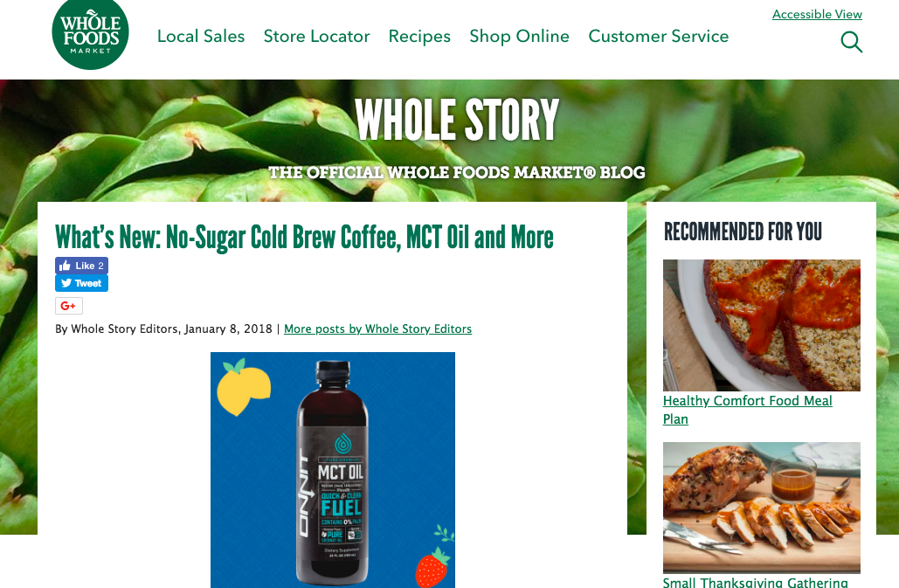Click the Official Whole Foods Market Blog subtitle
This screenshot has width=899, height=588.
tap(457, 172)
